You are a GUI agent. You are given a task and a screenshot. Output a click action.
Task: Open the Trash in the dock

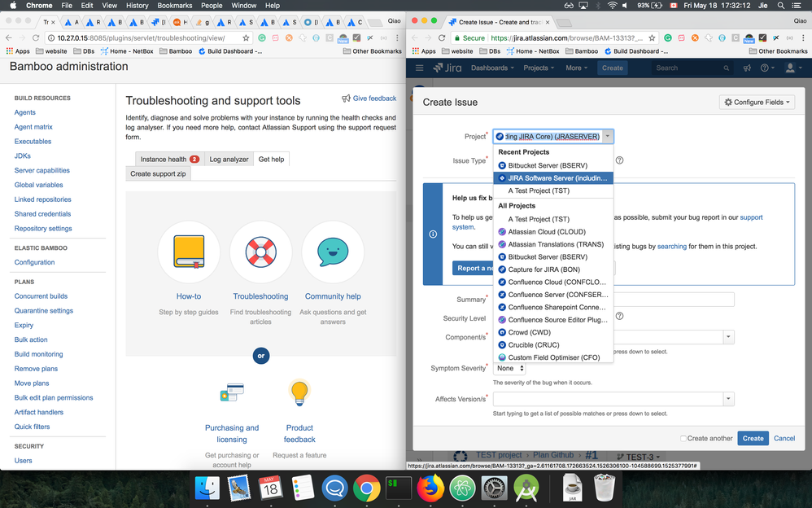pos(604,488)
